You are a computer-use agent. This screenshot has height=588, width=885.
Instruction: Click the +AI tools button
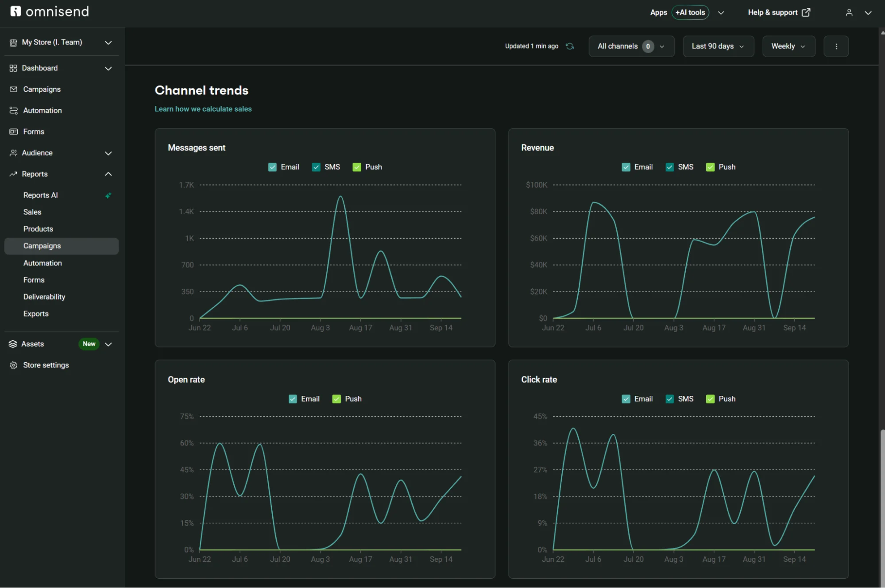coord(690,12)
